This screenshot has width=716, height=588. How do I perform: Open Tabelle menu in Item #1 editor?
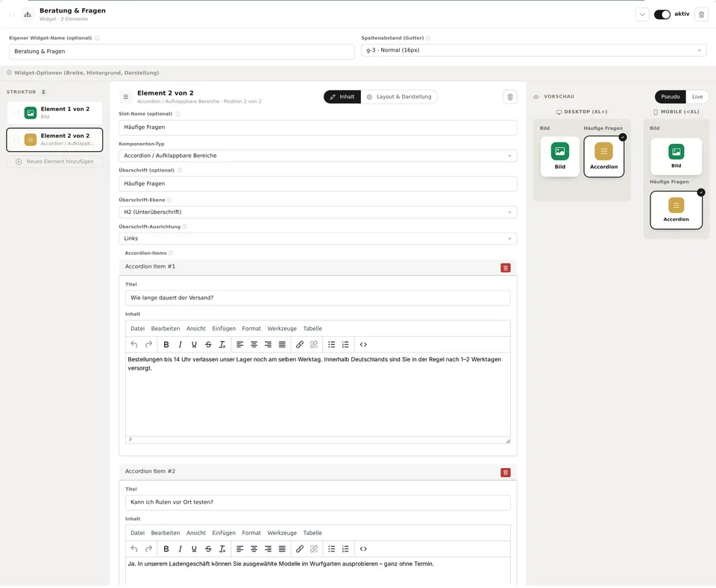pyautogui.click(x=313, y=329)
